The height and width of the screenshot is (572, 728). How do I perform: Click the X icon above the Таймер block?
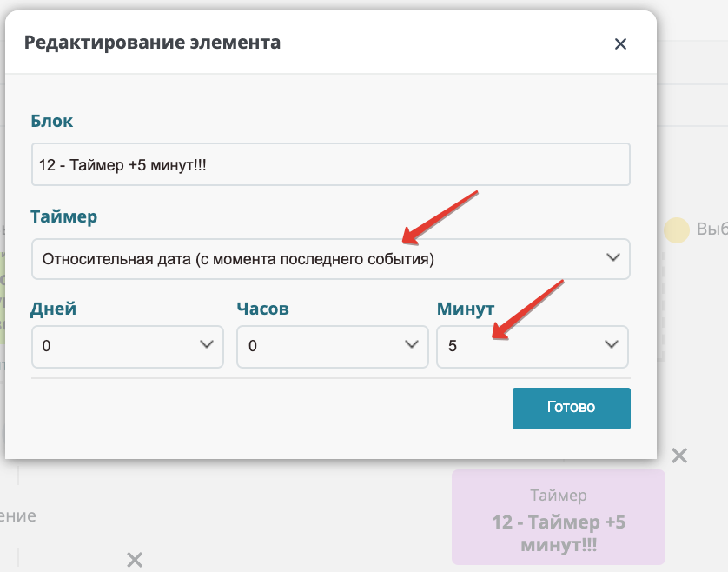click(x=679, y=456)
